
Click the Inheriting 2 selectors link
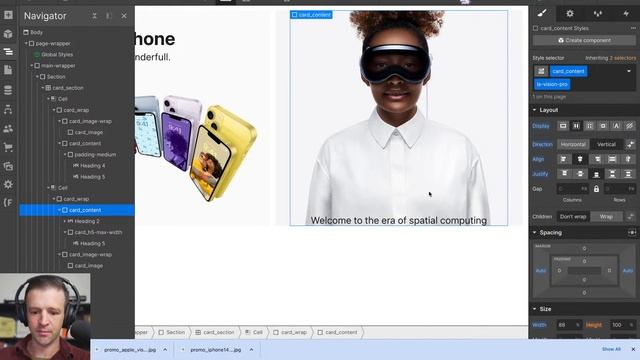click(x=611, y=58)
